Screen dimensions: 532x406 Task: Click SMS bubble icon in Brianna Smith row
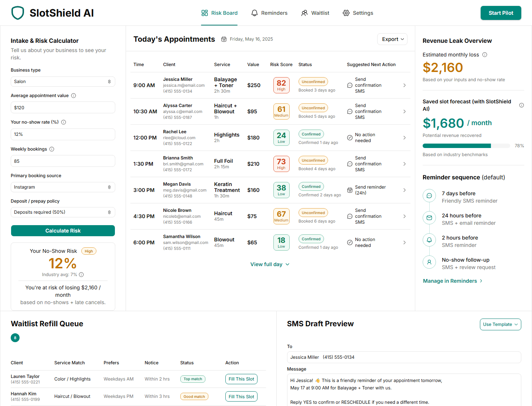click(x=350, y=164)
